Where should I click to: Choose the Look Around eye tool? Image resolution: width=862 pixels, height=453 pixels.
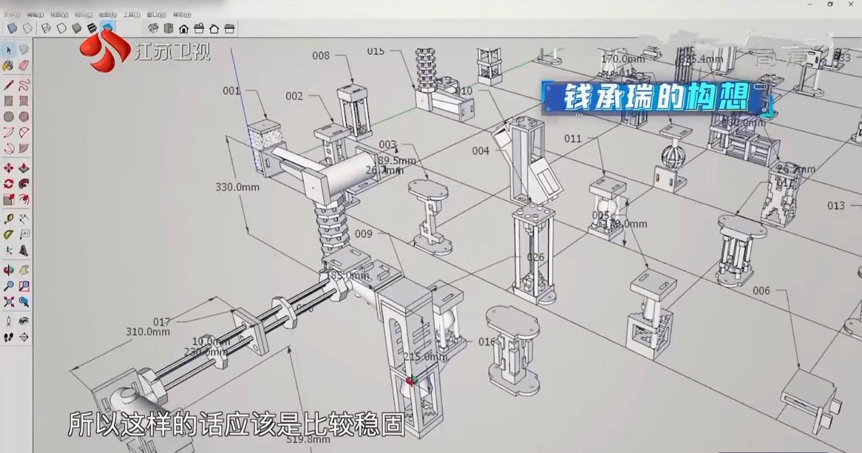(24, 321)
